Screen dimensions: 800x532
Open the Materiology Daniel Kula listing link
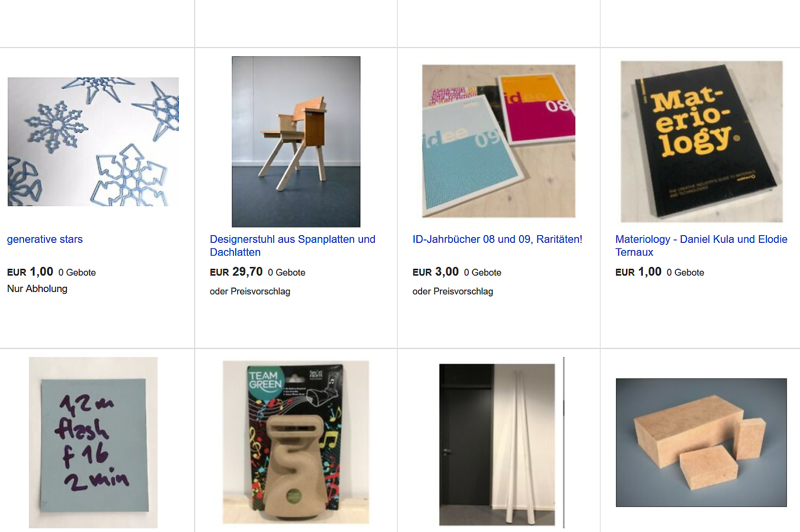tap(701, 246)
